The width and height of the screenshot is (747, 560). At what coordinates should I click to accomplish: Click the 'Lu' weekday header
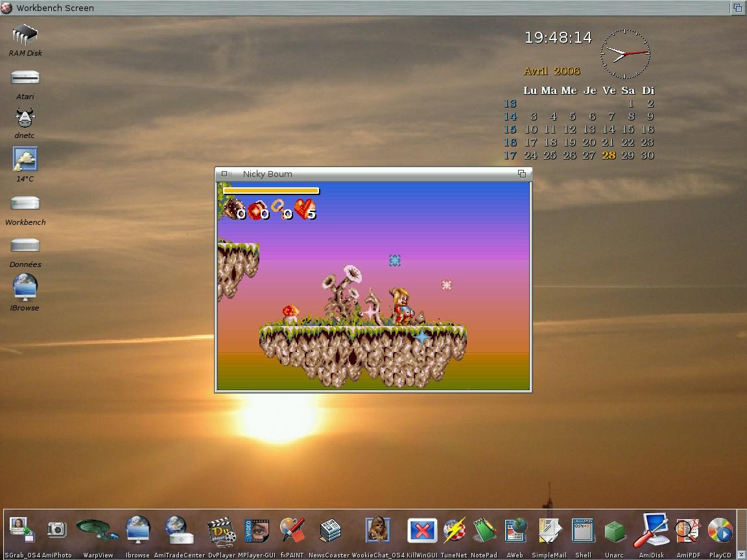(x=530, y=91)
